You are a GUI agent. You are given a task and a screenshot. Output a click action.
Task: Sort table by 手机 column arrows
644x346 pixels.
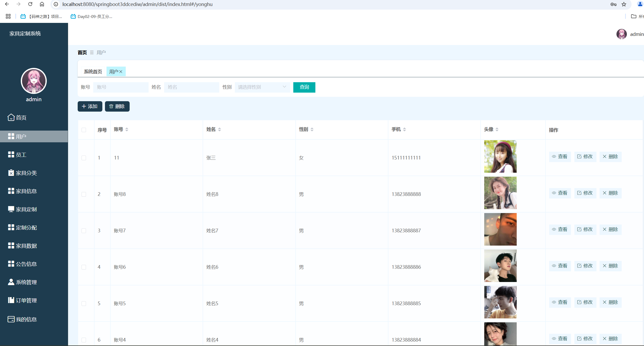click(404, 129)
